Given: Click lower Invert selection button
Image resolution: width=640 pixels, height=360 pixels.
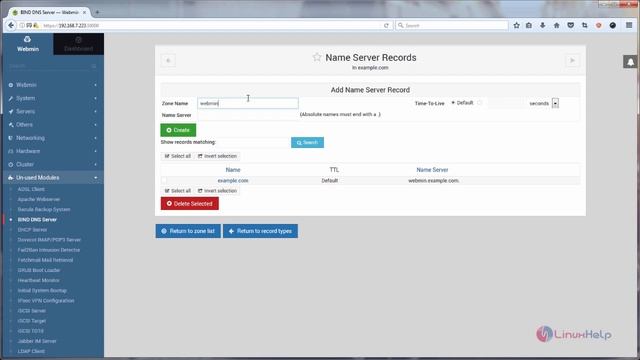Looking at the screenshot, I should coord(217,191).
